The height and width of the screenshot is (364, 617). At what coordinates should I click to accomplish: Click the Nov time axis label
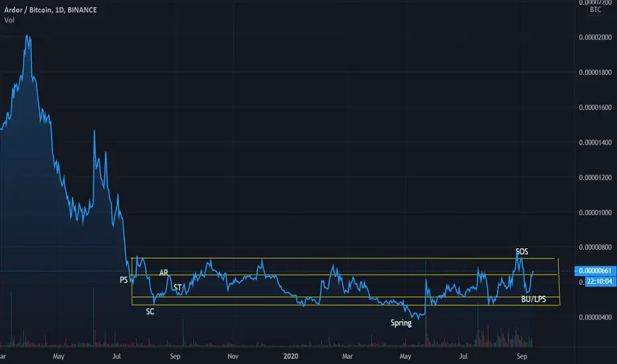coord(233,357)
